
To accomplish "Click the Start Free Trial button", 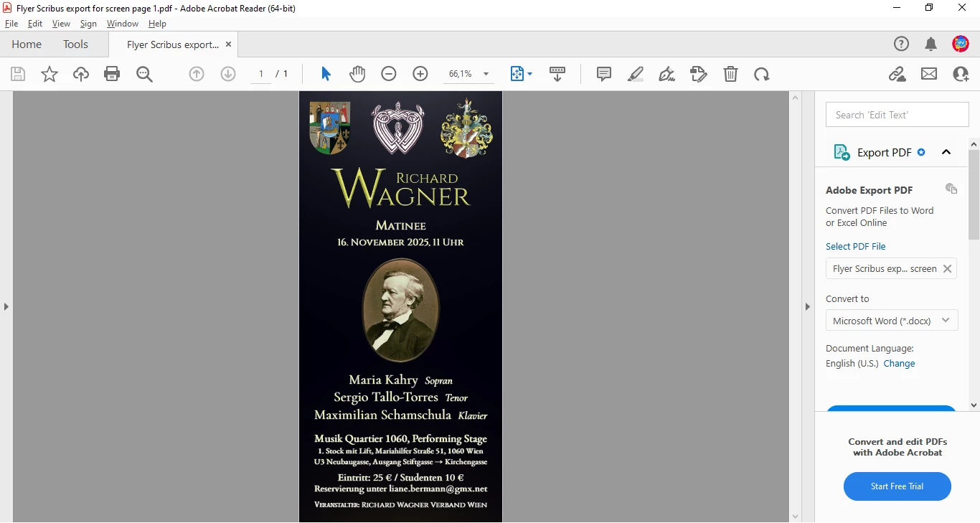I will [897, 486].
